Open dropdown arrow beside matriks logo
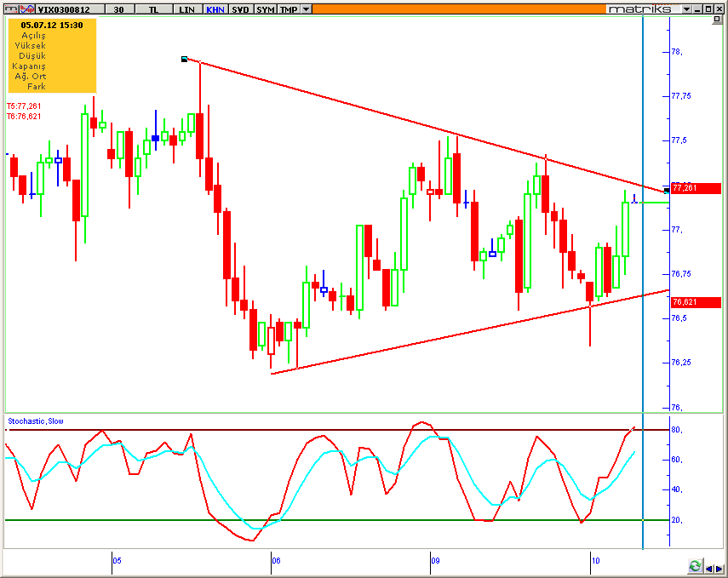This screenshot has width=728, height=578. [686, 9]
